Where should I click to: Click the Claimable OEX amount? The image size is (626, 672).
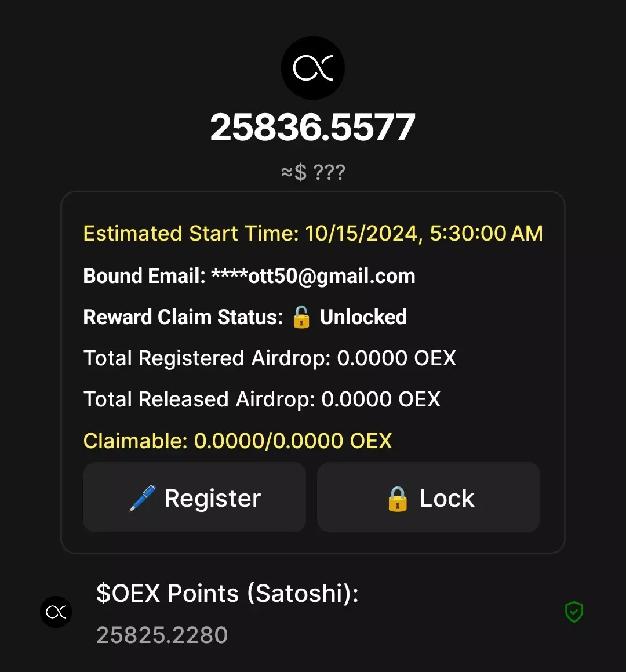coord(293,441)
